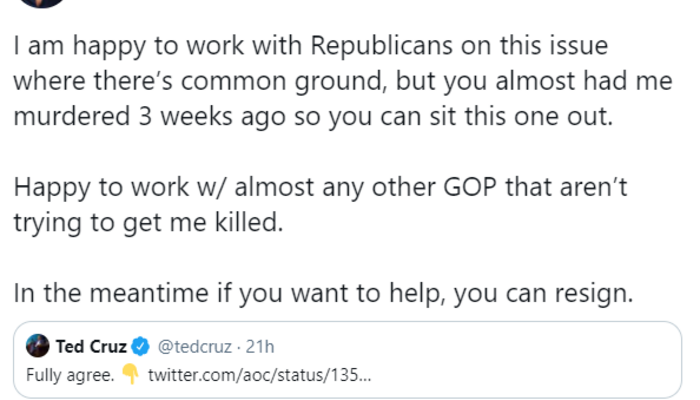The width and height of the screenshot is (700, 400).
Task: Open the @tedcruz handle
Action: pos(194,347)
